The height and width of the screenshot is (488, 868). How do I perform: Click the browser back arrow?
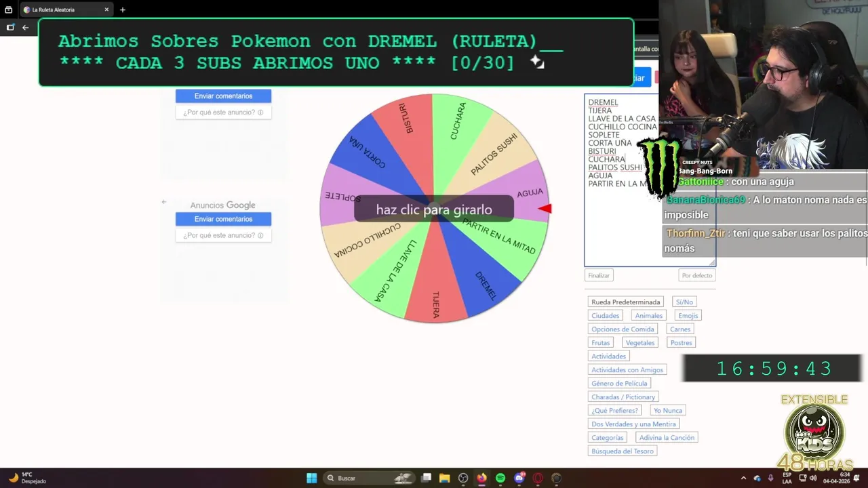coord(25,27)
